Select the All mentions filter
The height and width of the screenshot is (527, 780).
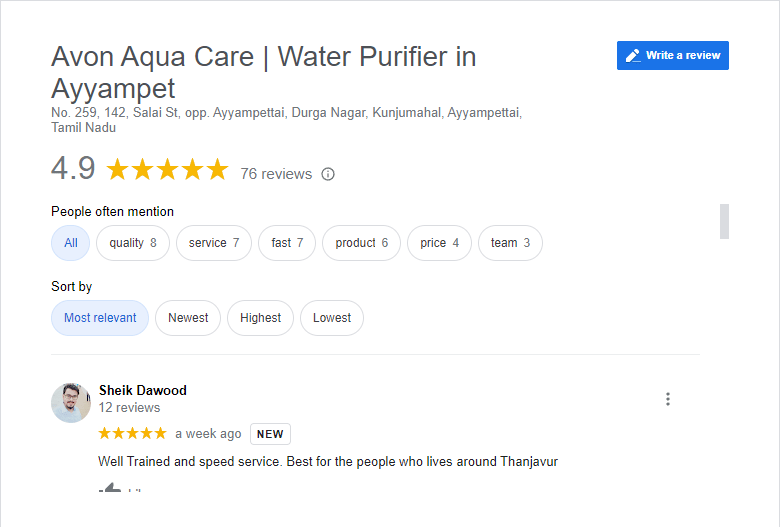point(71,243)
